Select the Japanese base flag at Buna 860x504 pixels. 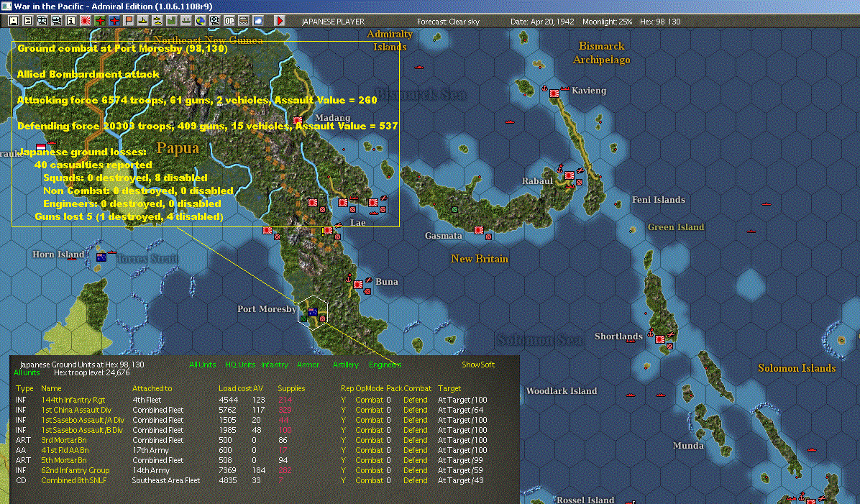point(358,285)
